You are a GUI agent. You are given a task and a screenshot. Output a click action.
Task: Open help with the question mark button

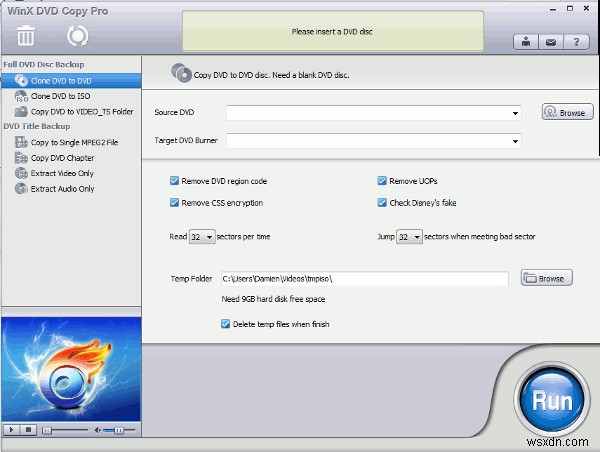coord(576,41)
